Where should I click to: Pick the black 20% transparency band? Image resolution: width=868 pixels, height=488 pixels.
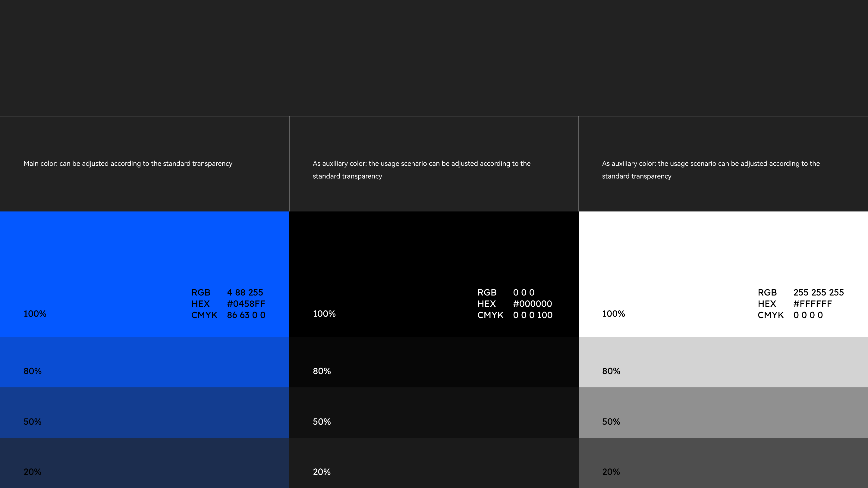click(434, 463)
